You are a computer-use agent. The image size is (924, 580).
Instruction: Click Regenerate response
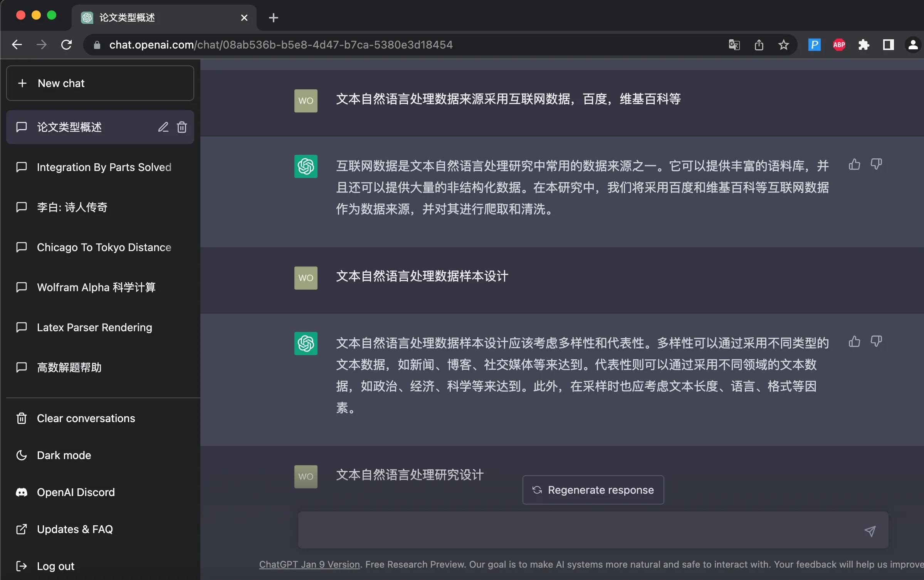[593, 490]
